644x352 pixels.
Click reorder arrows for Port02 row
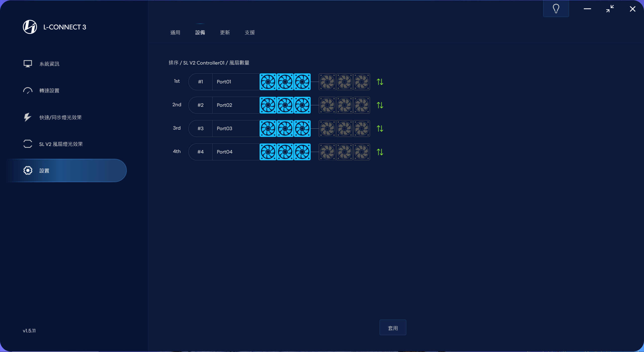coord(380,105)
